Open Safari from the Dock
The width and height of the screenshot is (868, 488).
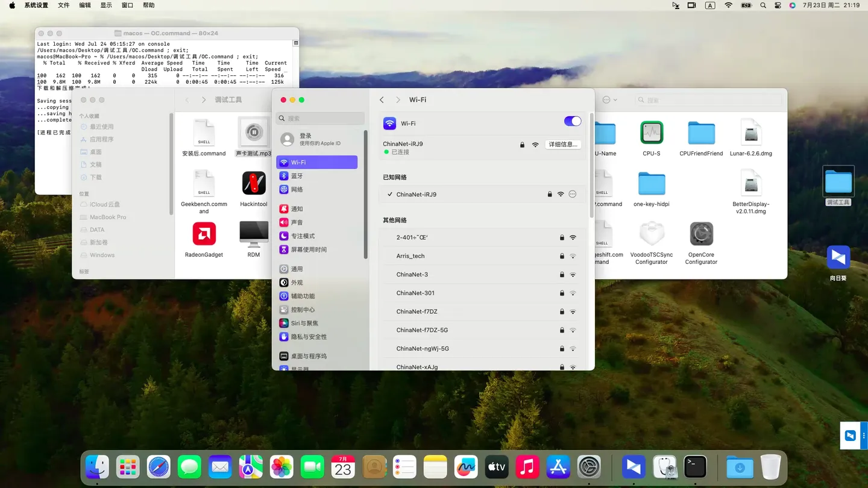[x=159, y=467]
